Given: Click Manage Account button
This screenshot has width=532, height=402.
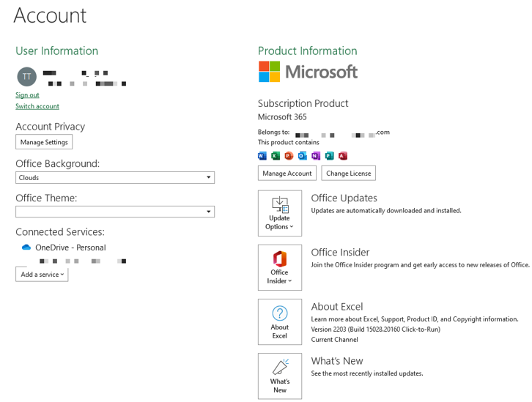Looking at the screenshot, I should tap(287, 174).
